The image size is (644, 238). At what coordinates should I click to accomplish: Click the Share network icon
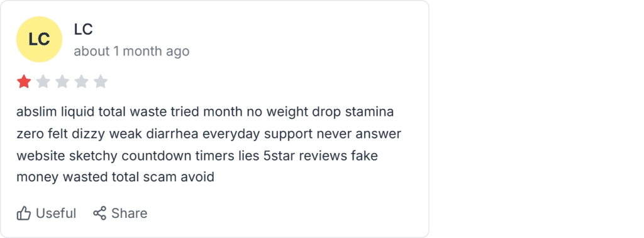[x=100, y=213]
